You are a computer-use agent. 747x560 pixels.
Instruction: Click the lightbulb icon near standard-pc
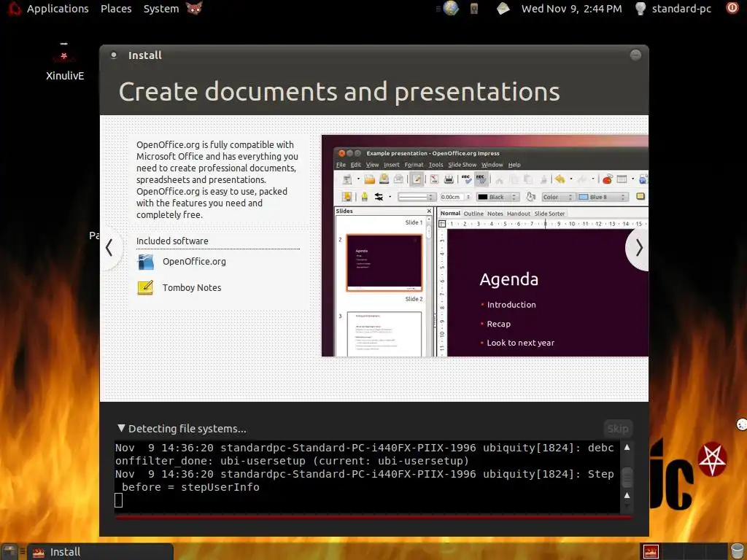point(640,9)
